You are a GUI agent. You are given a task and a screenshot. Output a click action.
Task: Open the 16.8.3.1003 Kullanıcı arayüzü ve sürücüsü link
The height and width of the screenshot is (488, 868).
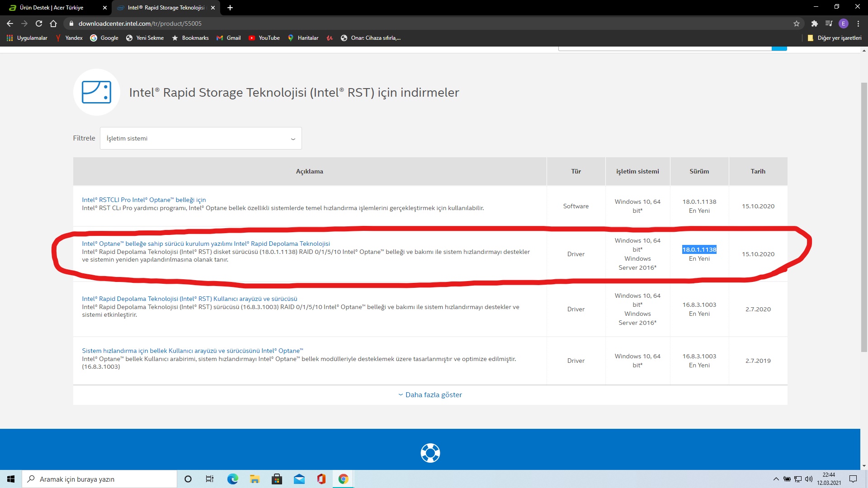tap(189, 299)
